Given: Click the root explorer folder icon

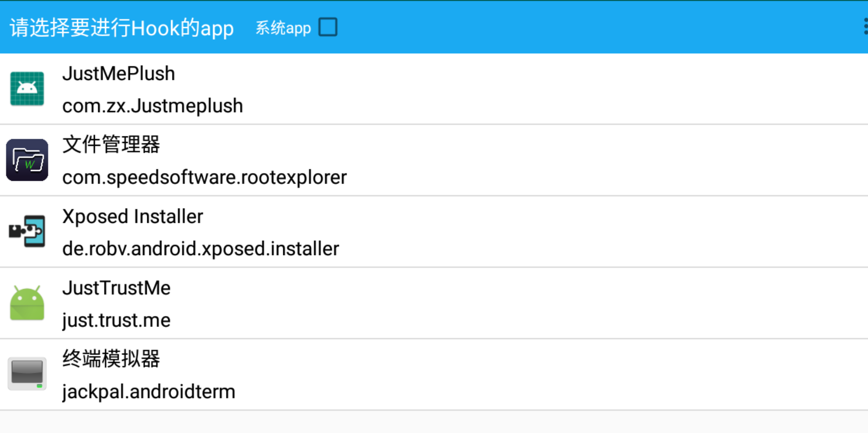Looking at the screenshot, I should pos(27,160).
